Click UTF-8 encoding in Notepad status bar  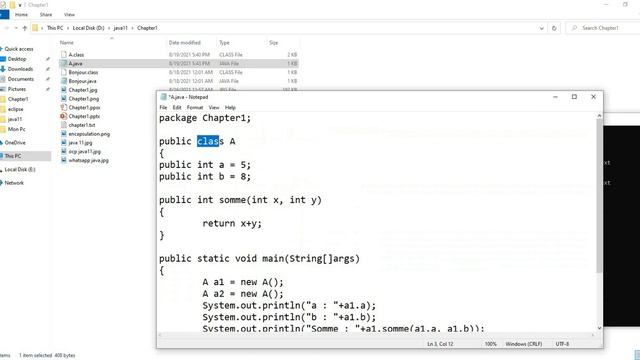tap(562, 344)
